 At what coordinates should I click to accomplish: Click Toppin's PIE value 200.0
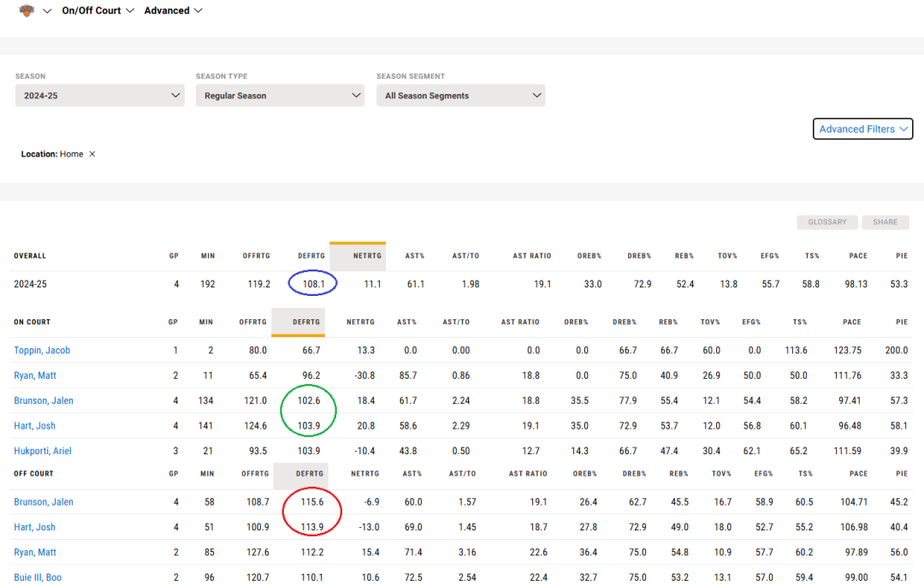coord(897,351)
